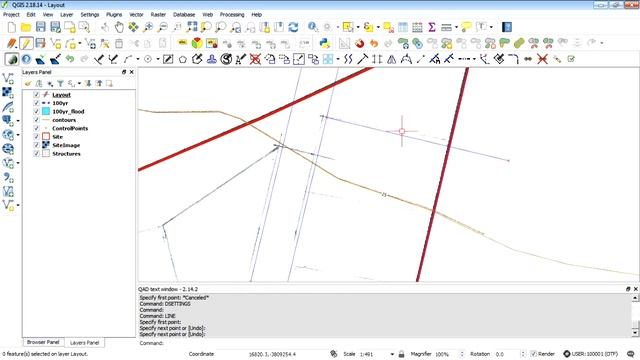
Task: Toggle visibility of the Layout layer
Action: click(x=36, y=95)
